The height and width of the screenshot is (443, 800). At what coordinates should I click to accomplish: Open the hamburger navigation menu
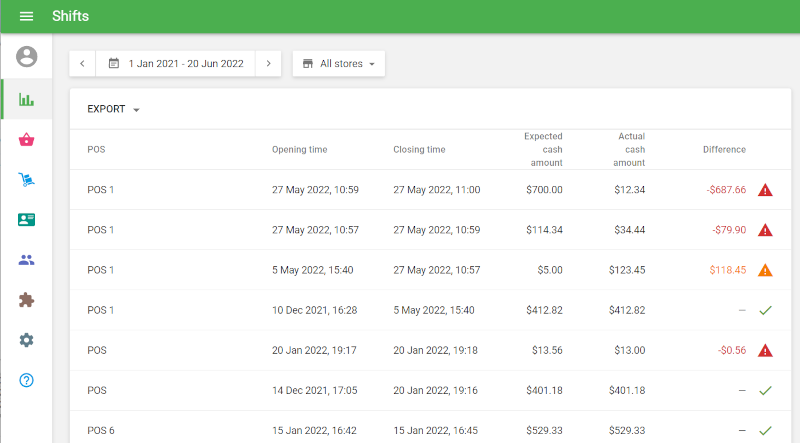click(x=26, y=16)
